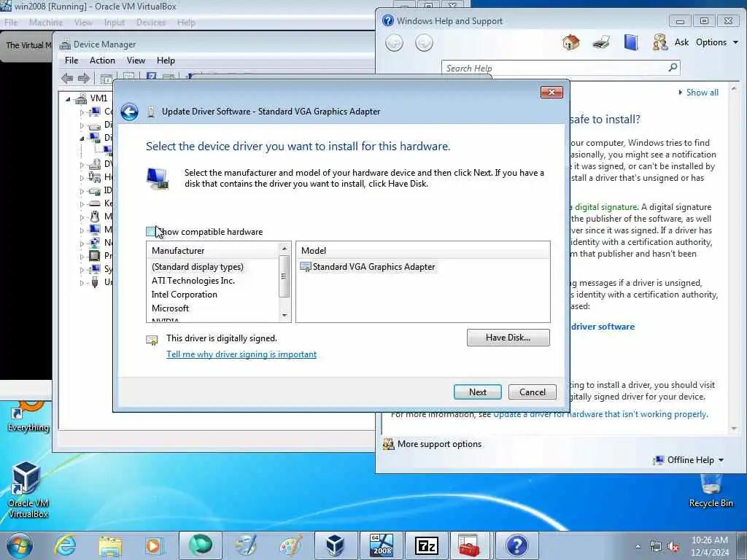This screenshot has width=747, height=560.
Task: Open the 2008 VM taskbar icon
Action: pyautogui.click(x=382, y=545)
